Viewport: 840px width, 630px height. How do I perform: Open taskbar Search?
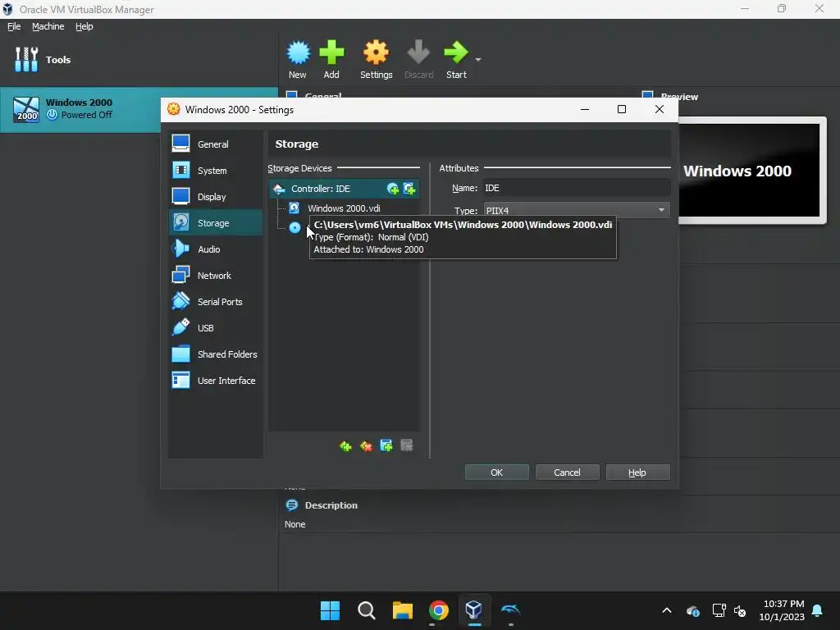[367, 610]
